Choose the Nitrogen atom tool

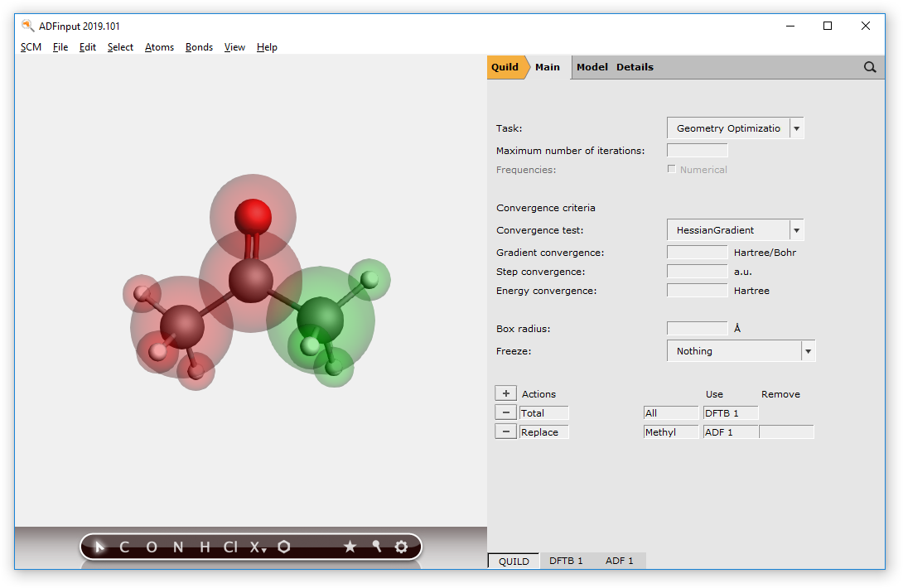tap(178, 547)
